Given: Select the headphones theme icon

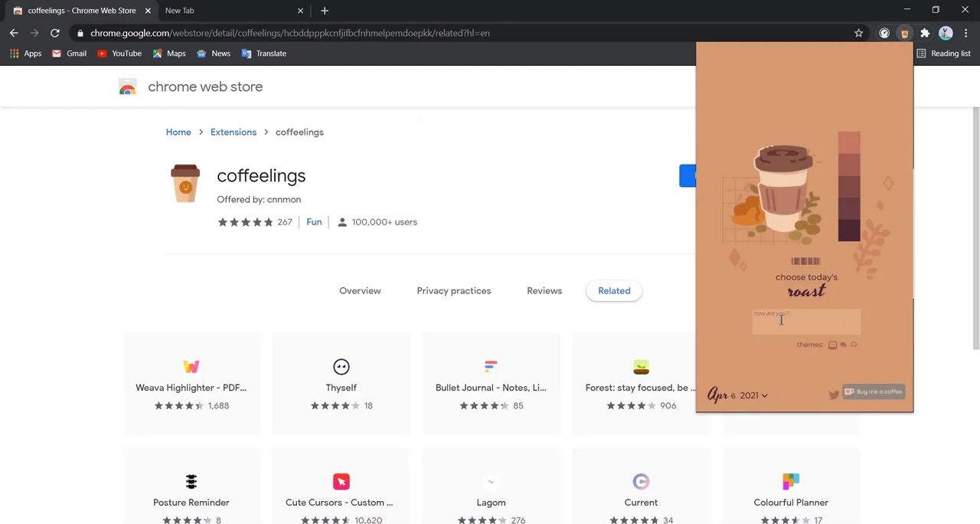Looking at the screenshot, I should click(x=854, y=345).
